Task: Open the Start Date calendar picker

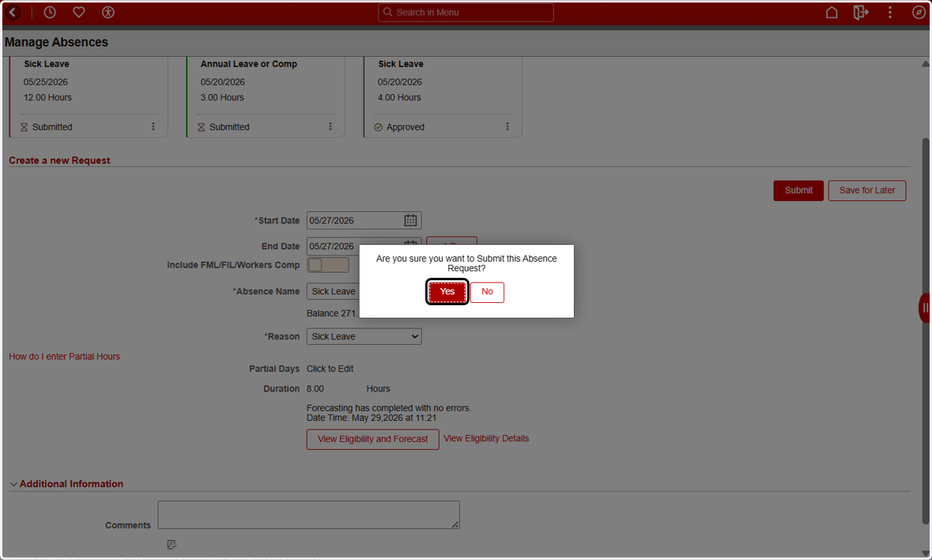Action: (x=411, y=221)
